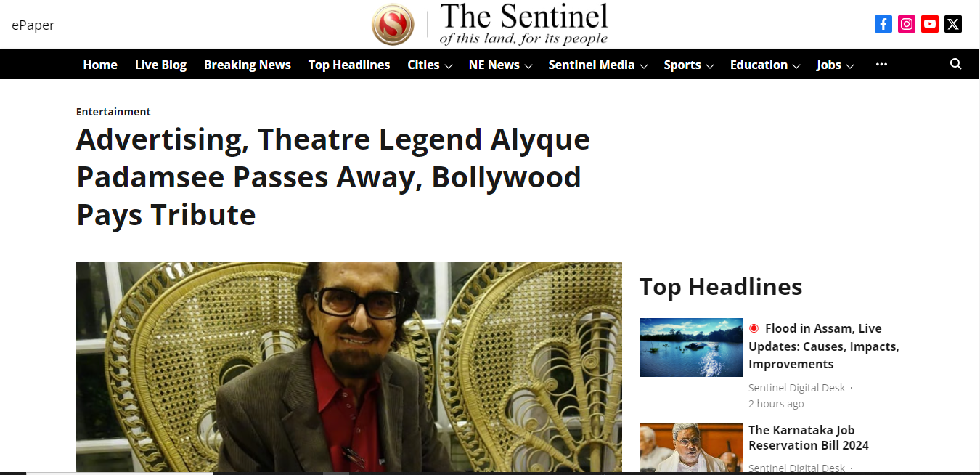Open The Sentinel Facebook page icon

(883, 24)
